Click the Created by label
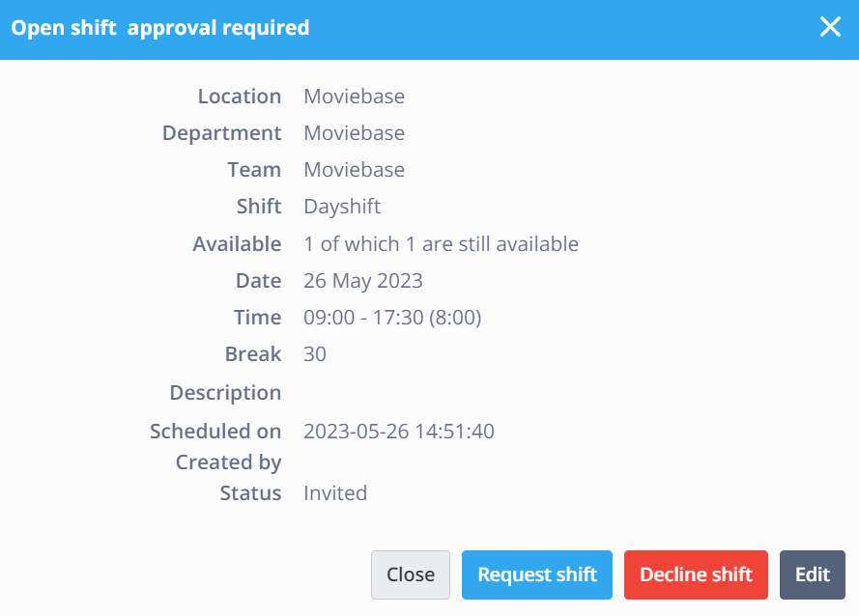Screen dimensions: 859x616 (x=228, y=462)
